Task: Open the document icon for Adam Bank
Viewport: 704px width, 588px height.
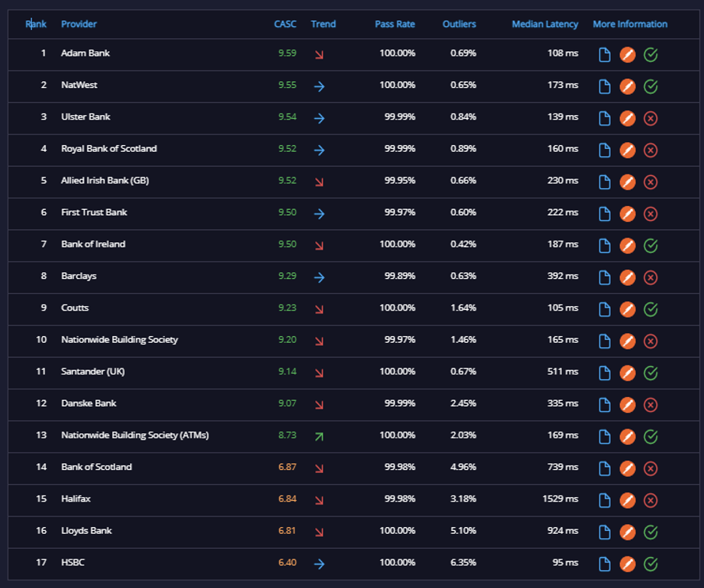Action: point(605,55)
